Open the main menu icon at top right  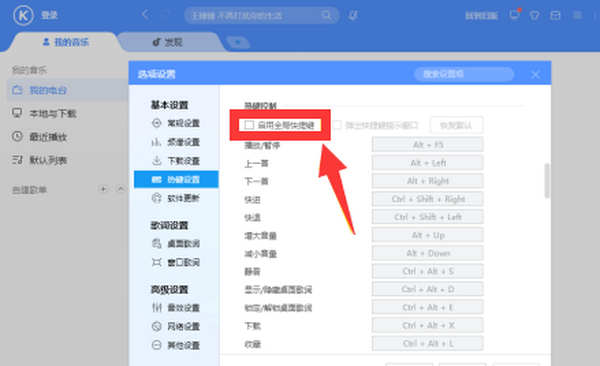pyautogui.click(x=577, y=15)
